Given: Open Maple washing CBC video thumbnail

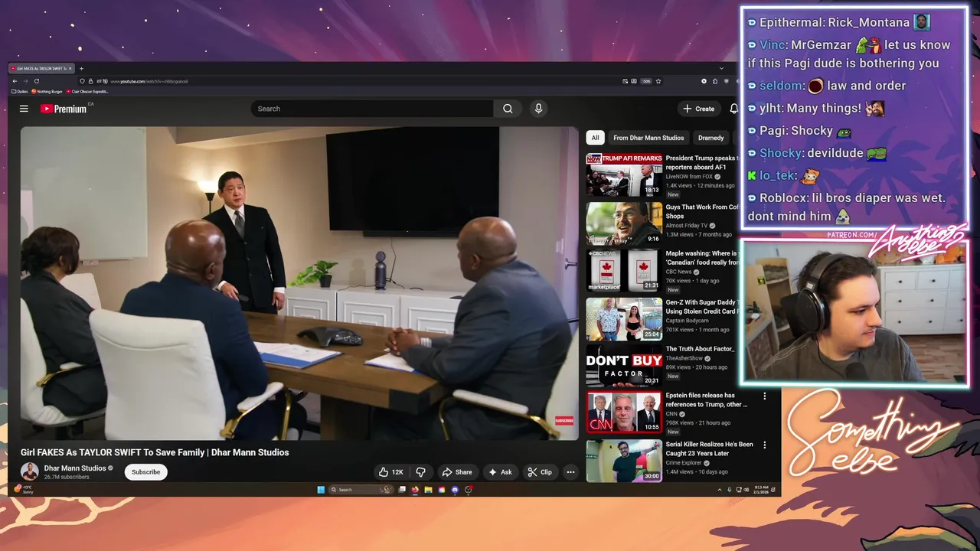Looking at the screenshot, I should [624, 270].
